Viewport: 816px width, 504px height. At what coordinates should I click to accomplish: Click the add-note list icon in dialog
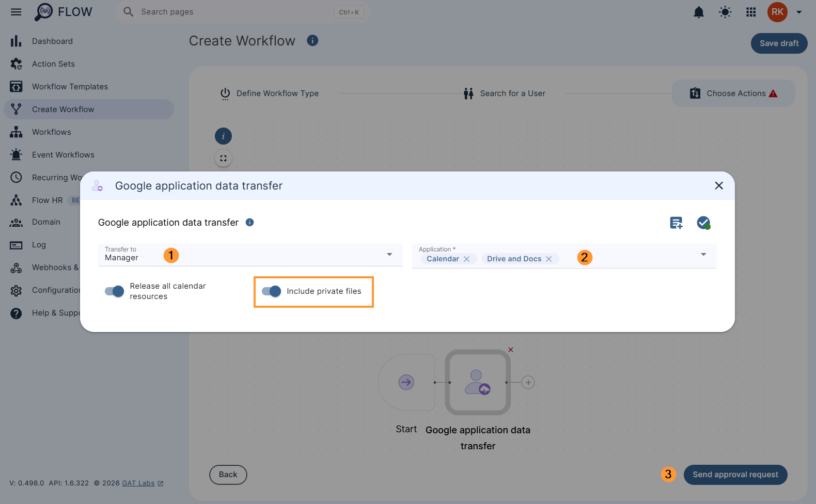click(x=676, y=223)
